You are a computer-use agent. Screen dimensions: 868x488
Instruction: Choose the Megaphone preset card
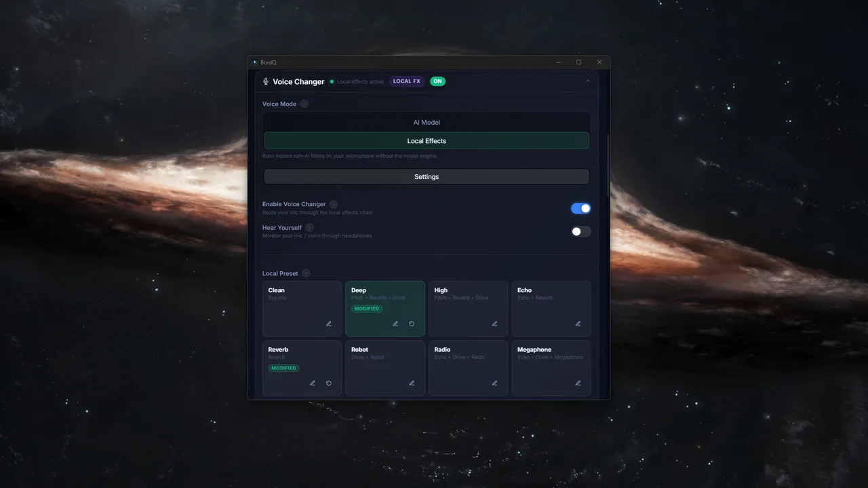[x=551, y=368]
